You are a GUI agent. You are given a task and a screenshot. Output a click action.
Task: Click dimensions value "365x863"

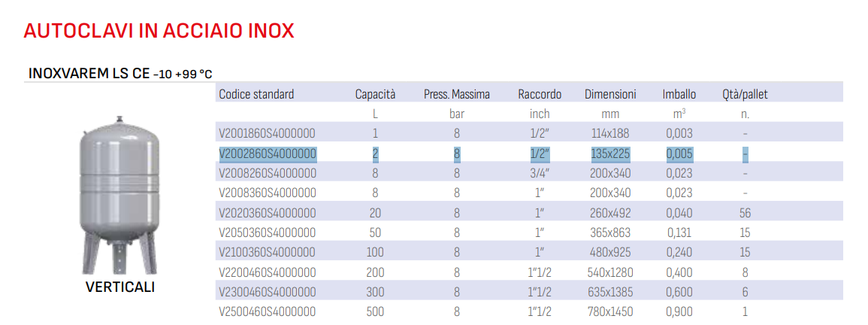click(x=610, y=233)
